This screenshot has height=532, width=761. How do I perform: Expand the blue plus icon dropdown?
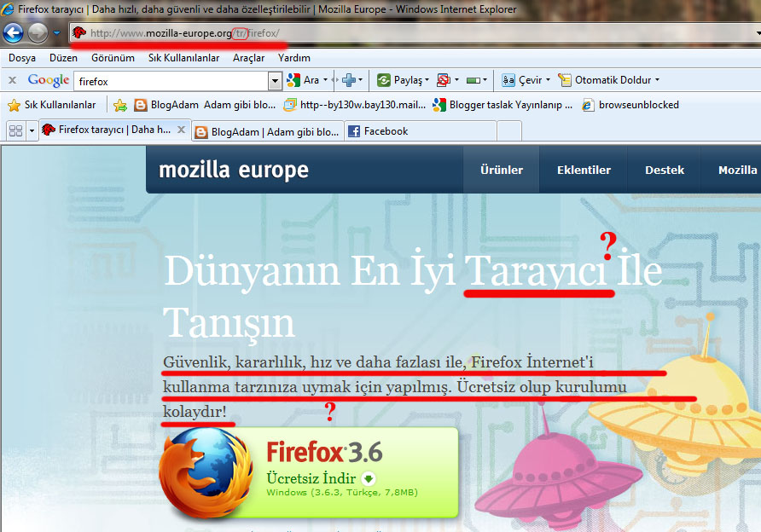(361, 80)
